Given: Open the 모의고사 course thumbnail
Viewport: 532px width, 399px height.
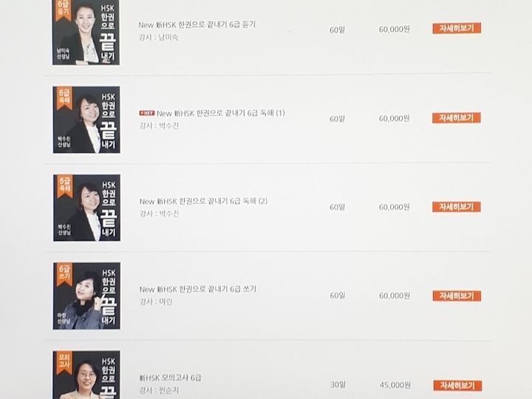Looking at the screenshot, I should point(86,375).
